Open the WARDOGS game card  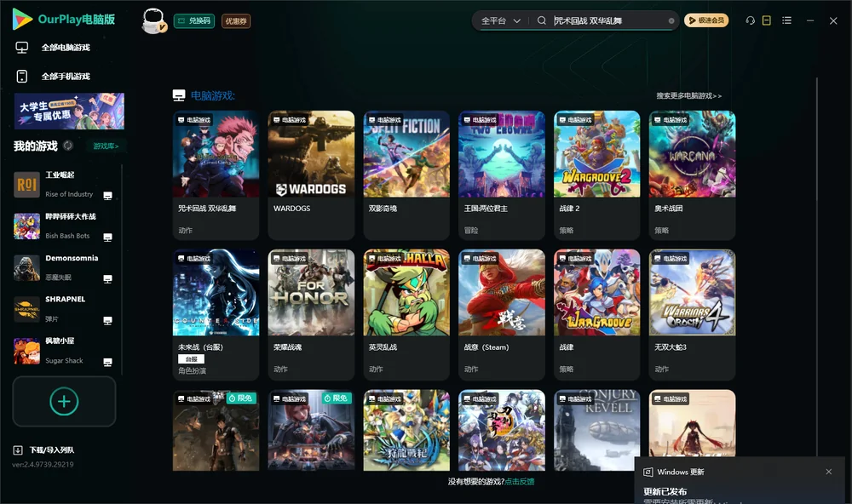click(x=311, y=175)
